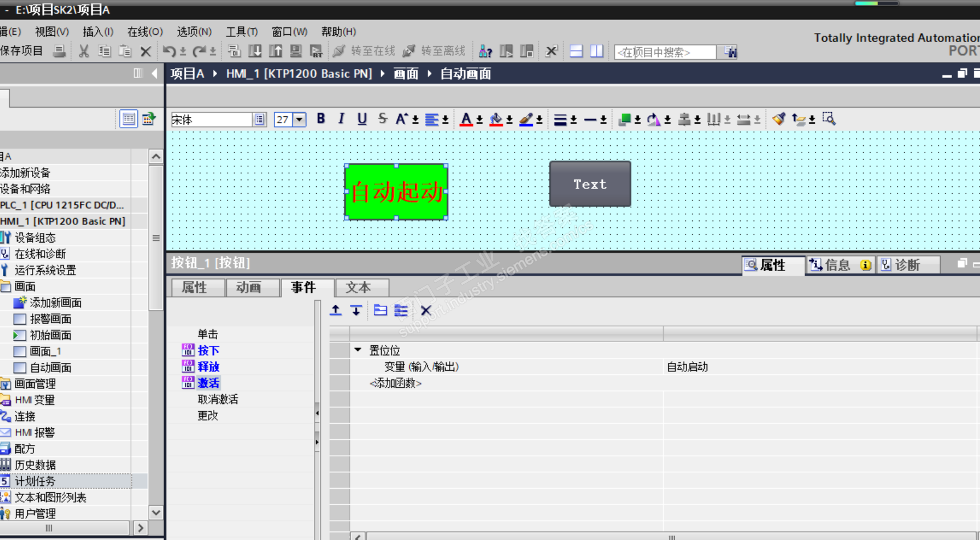Split editor space horizontally
The height and width of the screenshot is (540, 980).
(x=576, y=51)
